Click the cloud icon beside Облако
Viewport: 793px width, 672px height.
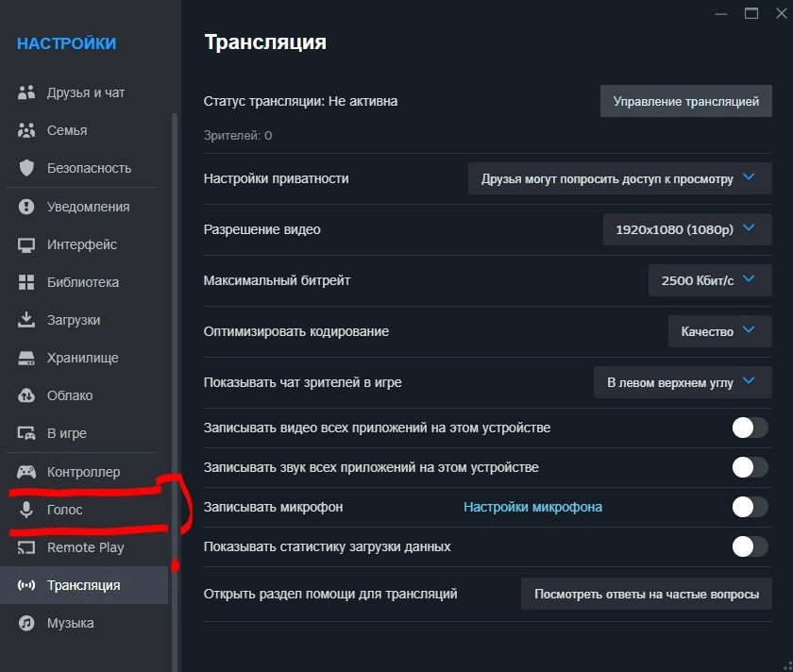pos(26,395)
